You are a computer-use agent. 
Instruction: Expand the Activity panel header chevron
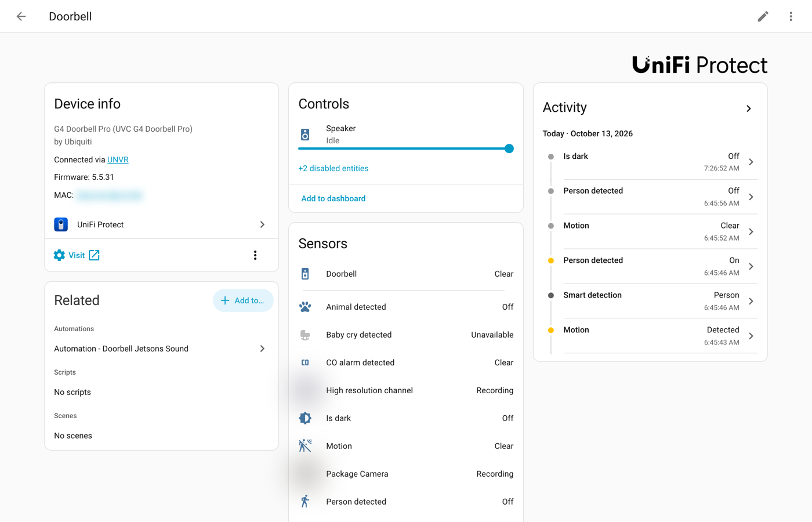tap(749, 108)
